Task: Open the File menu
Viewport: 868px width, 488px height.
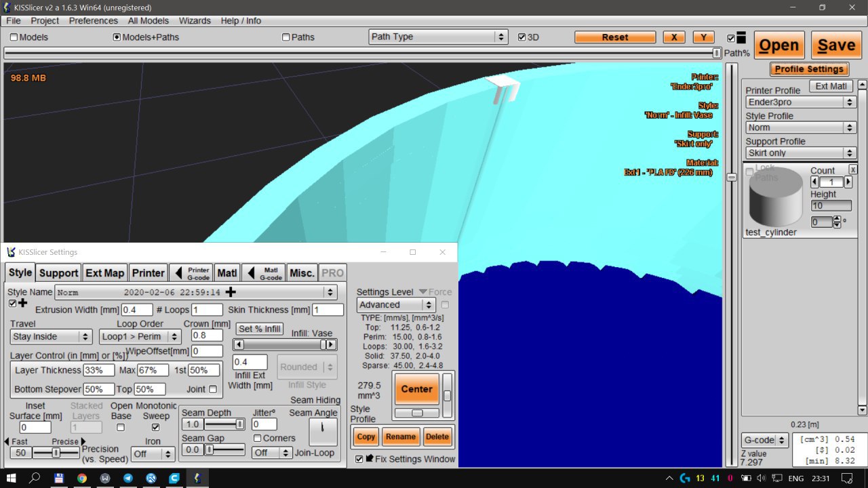Action: tap(14, 21)
